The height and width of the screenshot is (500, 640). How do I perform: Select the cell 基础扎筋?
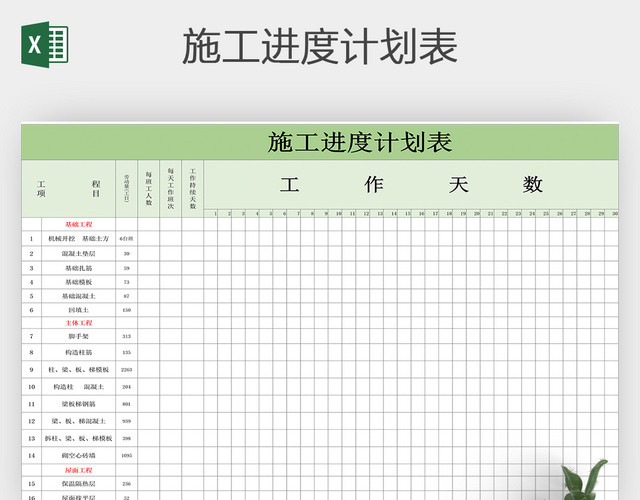coord(79,268)
